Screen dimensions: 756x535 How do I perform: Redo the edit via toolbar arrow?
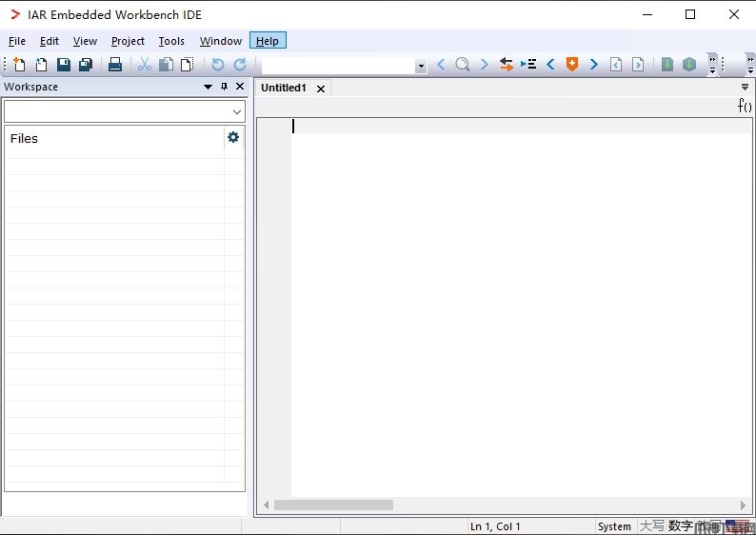[240, 64]
